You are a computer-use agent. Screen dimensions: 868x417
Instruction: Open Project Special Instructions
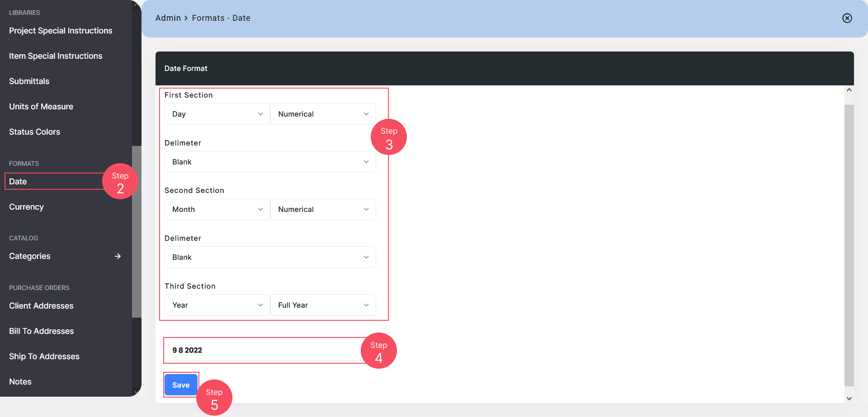[61, 31]
